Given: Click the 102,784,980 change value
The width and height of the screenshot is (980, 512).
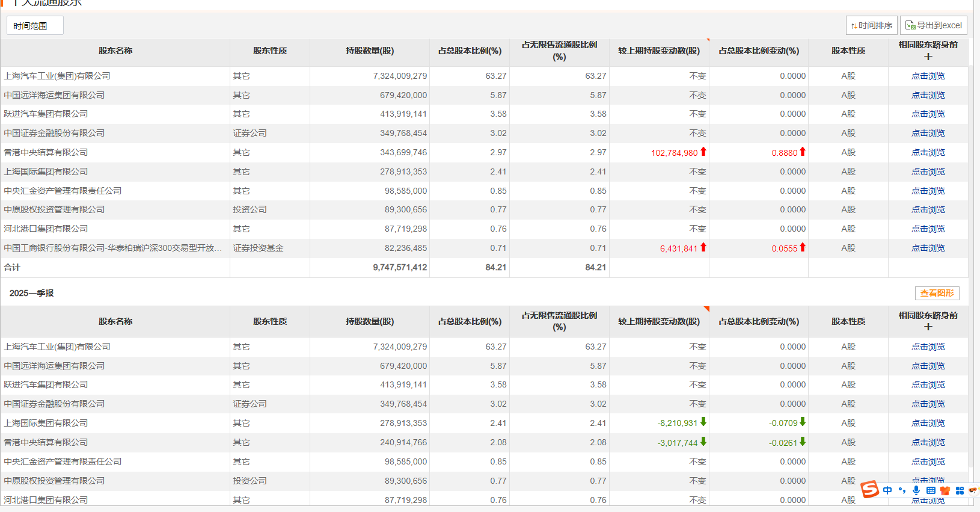Looking at the screenshot, I should pyautogui.click(x=674, y=153).
